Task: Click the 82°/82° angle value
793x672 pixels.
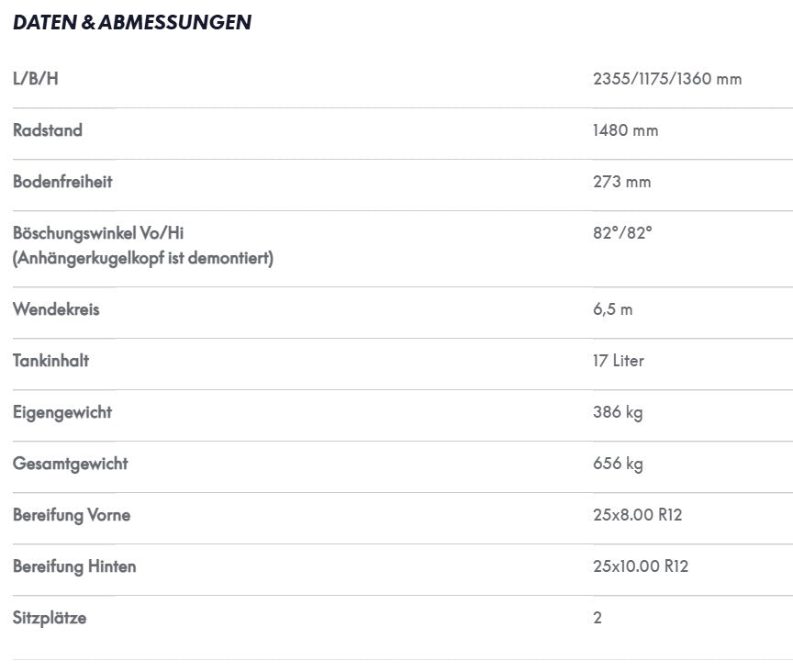Action: pos(622,233)
